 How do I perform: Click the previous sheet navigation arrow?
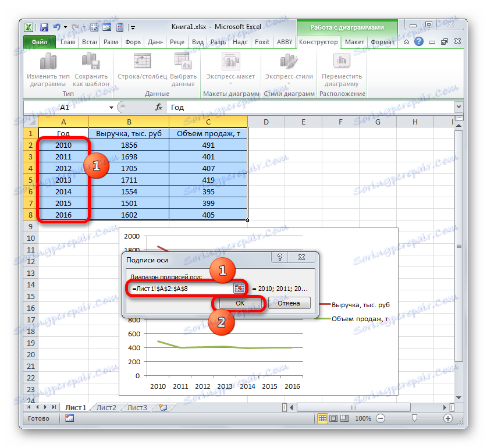click(x=37, y=407)
